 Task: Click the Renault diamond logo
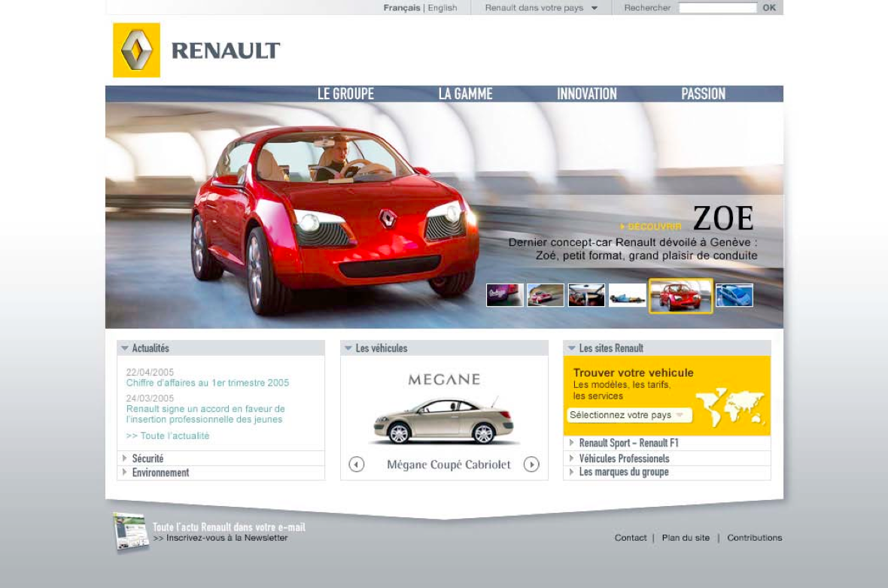136,50
